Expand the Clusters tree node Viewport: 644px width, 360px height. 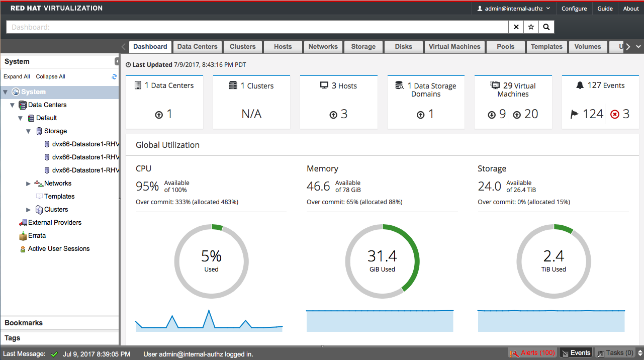pyautogui.click(x=29, y=210)
